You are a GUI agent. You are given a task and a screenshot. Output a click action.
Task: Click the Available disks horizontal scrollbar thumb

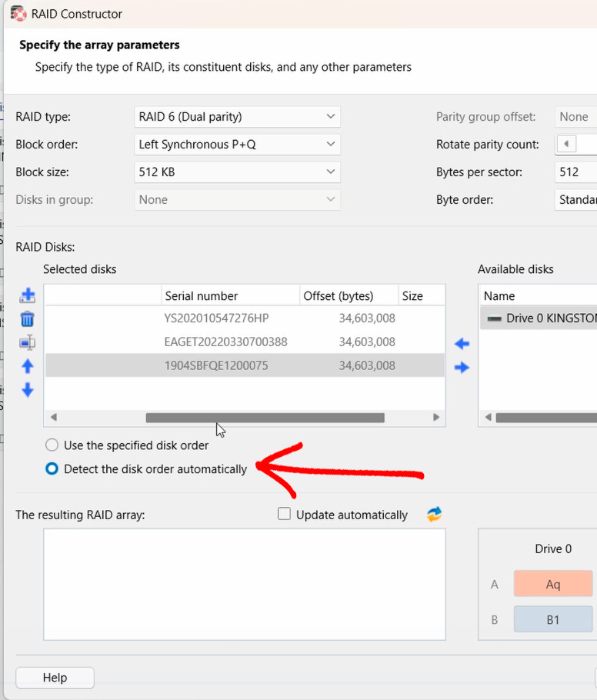point(546,418)
